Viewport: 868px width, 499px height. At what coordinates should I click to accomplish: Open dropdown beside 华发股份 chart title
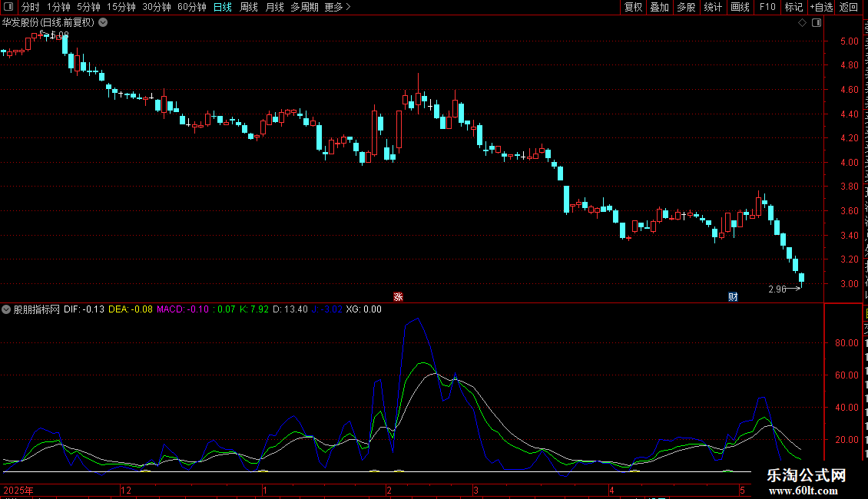103,23
